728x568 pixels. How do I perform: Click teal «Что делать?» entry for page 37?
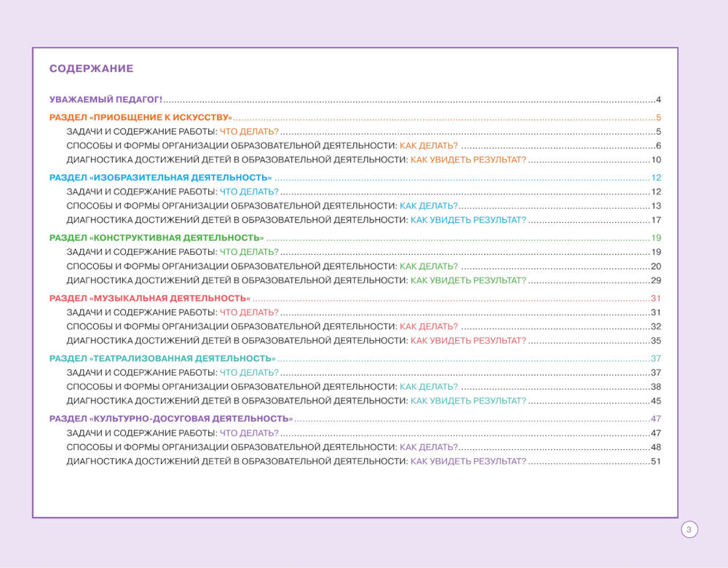[249, 373]
